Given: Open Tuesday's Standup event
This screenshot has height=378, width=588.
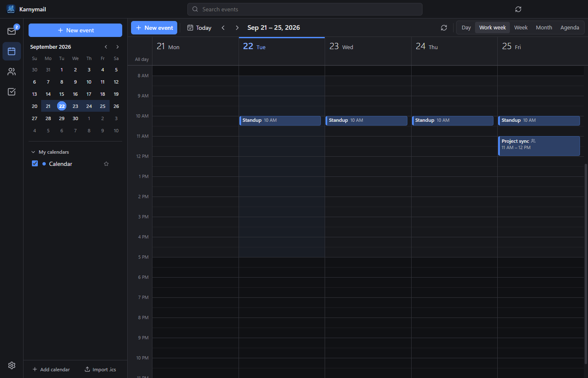Looking at the screenshot, I should pyautogui.click(x=280, y=121).
